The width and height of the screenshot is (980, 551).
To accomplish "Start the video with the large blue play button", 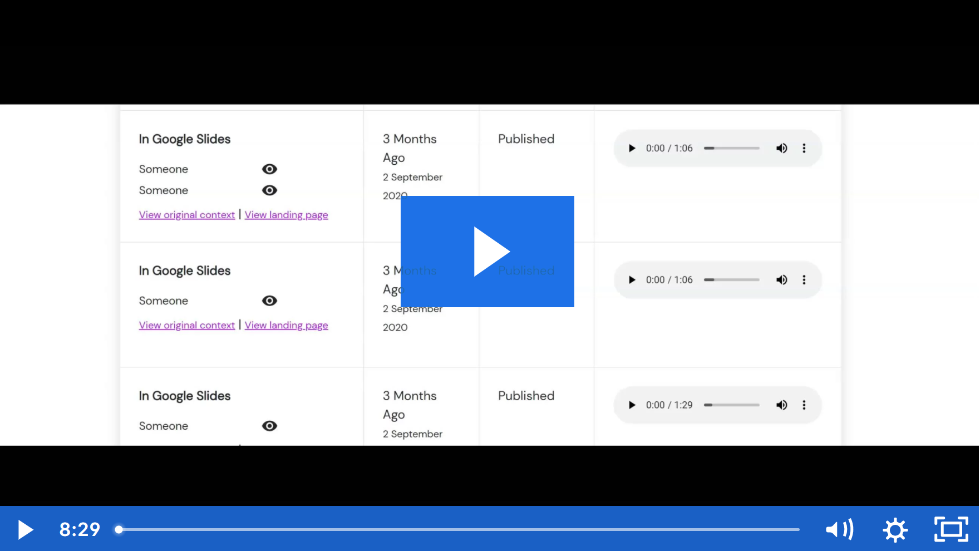I will (487, 252).
